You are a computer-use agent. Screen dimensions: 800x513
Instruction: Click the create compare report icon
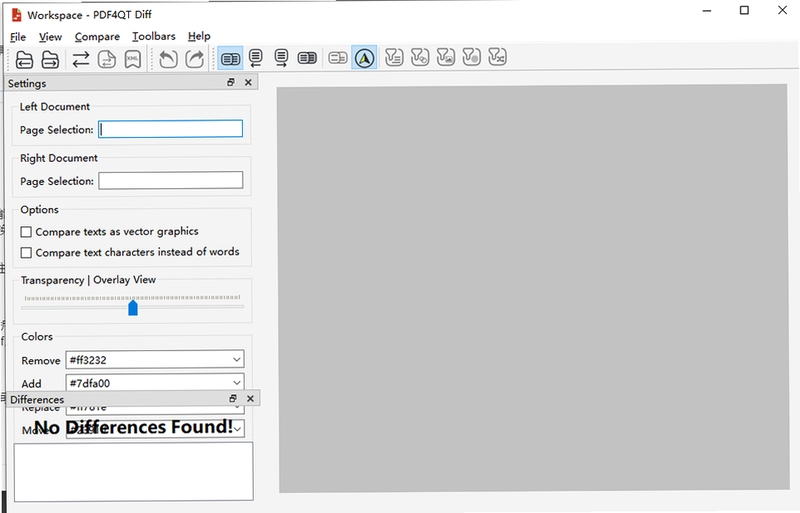click(107, 59)
